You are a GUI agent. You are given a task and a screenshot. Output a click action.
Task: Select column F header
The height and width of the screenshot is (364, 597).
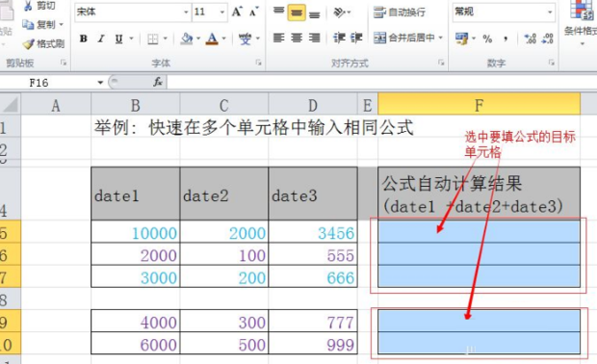479,105
